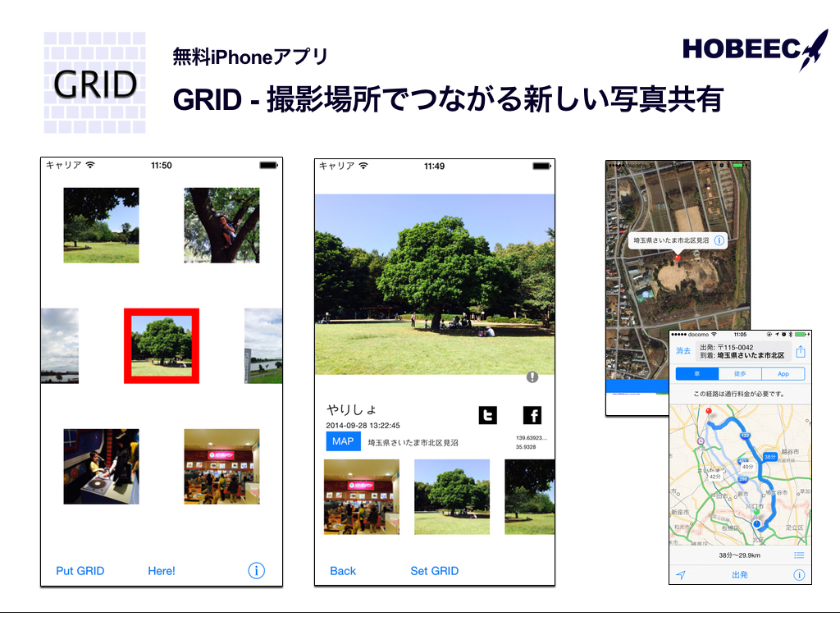This screenshot has height=630, width=840.
Task: Tap the Back button
Action: click(343, 571)
